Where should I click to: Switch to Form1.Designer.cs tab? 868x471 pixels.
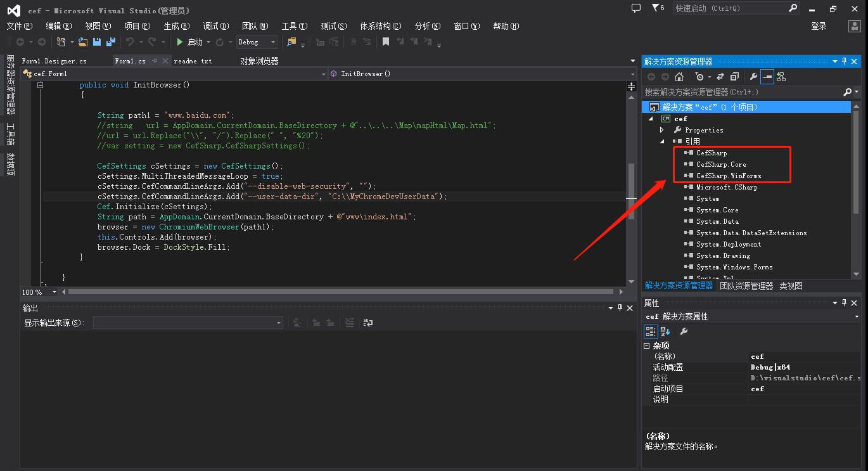coord(54,61)
